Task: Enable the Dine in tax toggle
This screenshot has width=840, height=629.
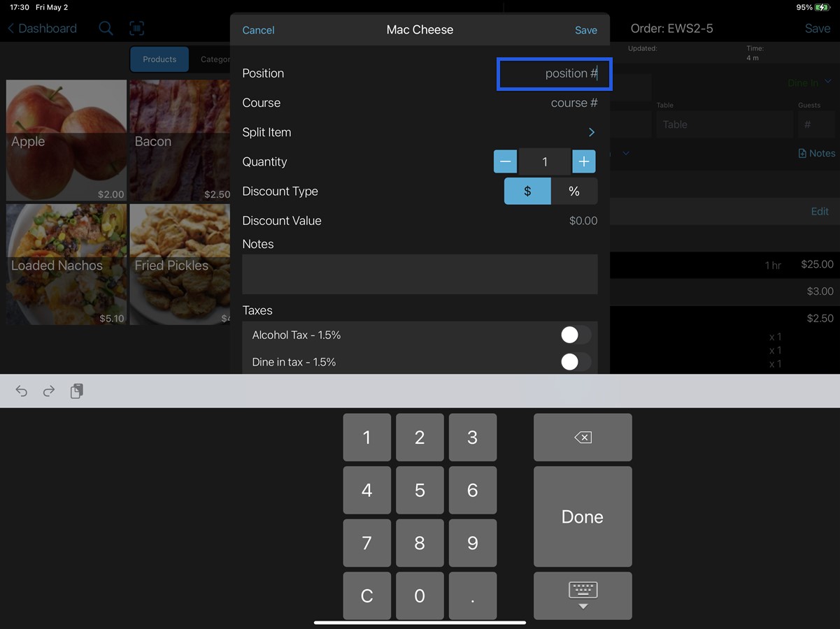Action: [x=575, y=362]
